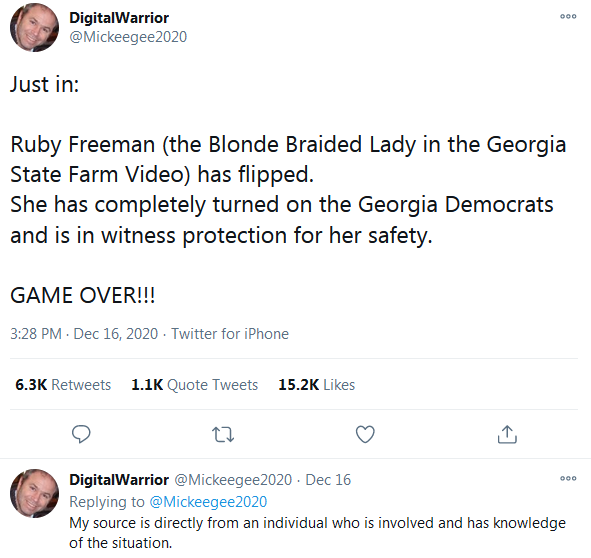
Task: Click the share upload icon
Action: (x=507, y=434)
